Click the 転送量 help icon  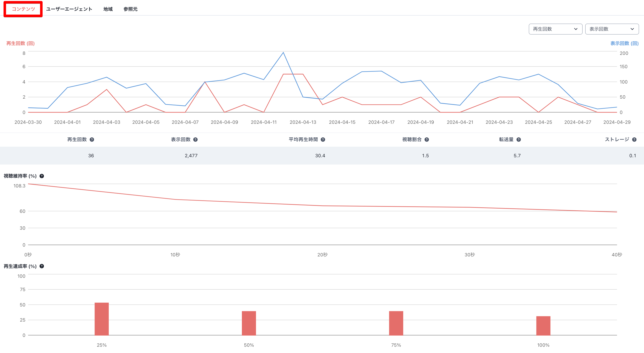point(519,139)
